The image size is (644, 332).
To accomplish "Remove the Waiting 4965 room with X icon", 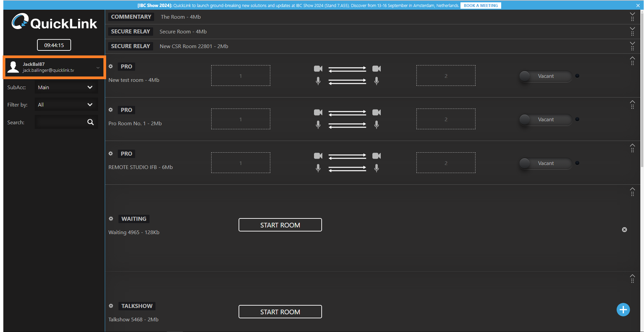I will point(624,230).
